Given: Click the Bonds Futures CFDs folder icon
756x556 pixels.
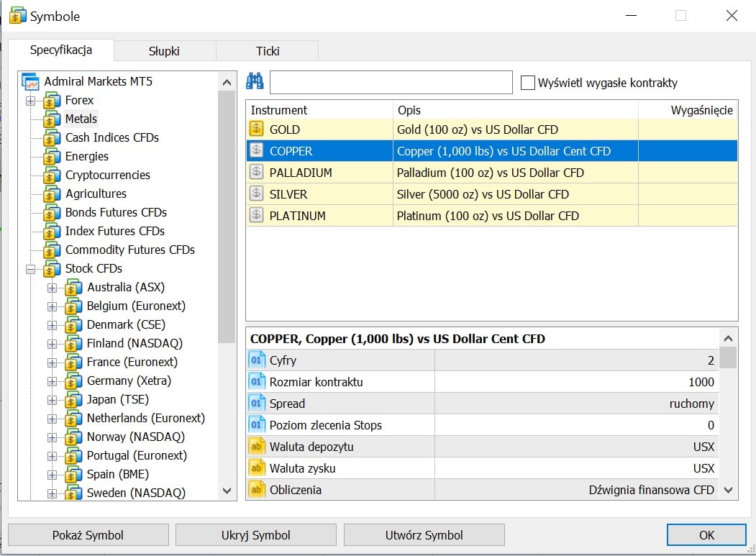Looking at the screenshot, I should pyautogui.click(x=53, y=213).
